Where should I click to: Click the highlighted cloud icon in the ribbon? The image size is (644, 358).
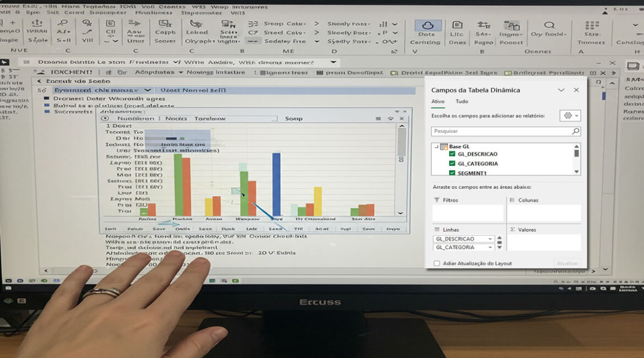tap(426, 25)
